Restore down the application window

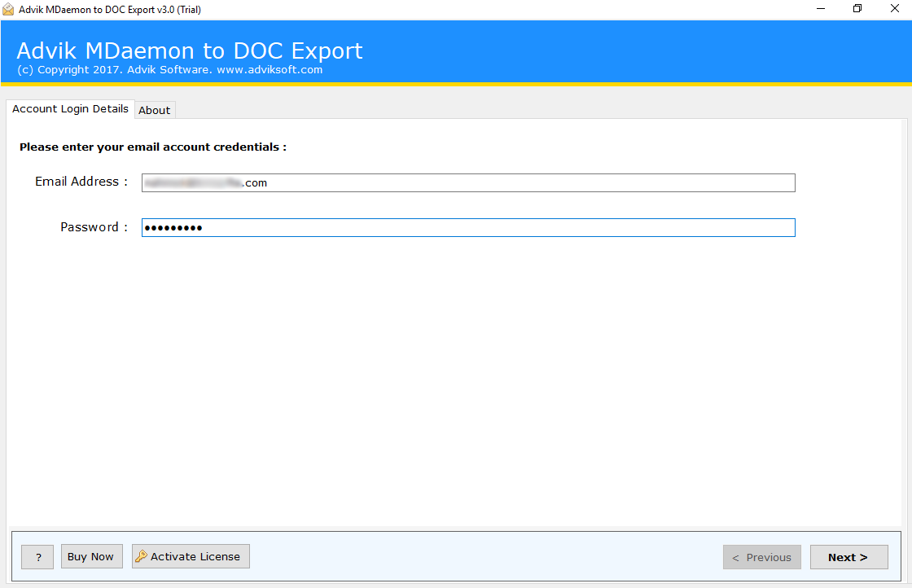tap(857, 9)
